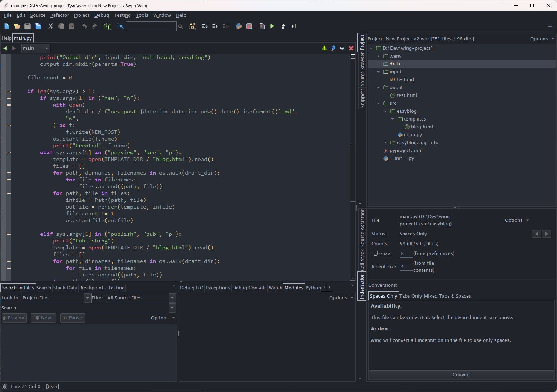Collapse the src folder
Image resolution: width=557 pixels, height=392 pixels.
378,103
